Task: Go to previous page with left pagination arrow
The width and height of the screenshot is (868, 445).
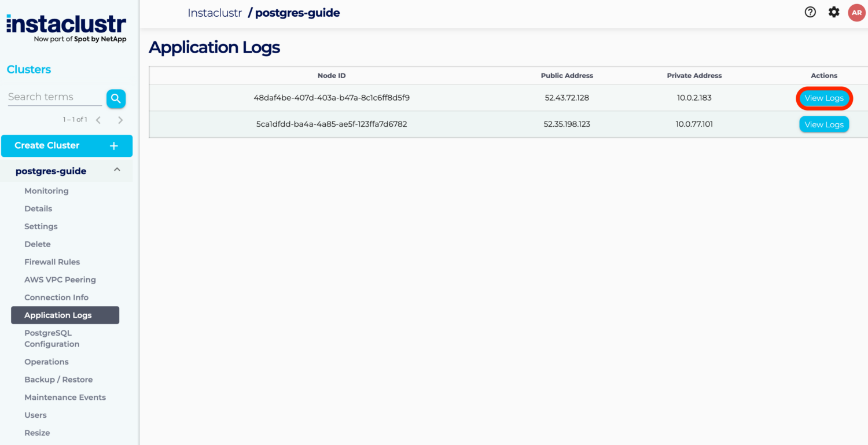Action: click(98, 119)
